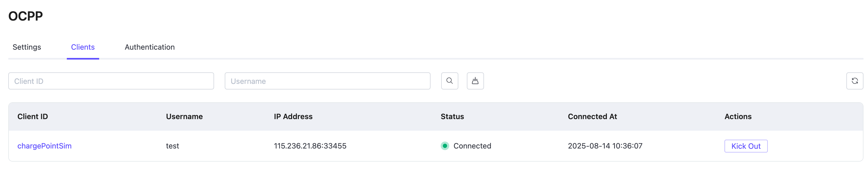The height and width of the screenshot is (176, 868).
Task: Click the Client ID column header
Action: click(33, 116)
